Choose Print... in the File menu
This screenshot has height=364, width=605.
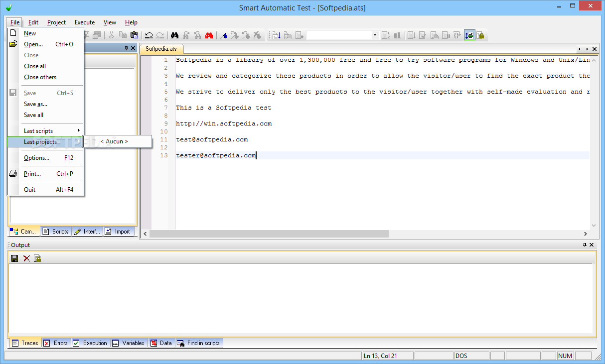(45, 174)
